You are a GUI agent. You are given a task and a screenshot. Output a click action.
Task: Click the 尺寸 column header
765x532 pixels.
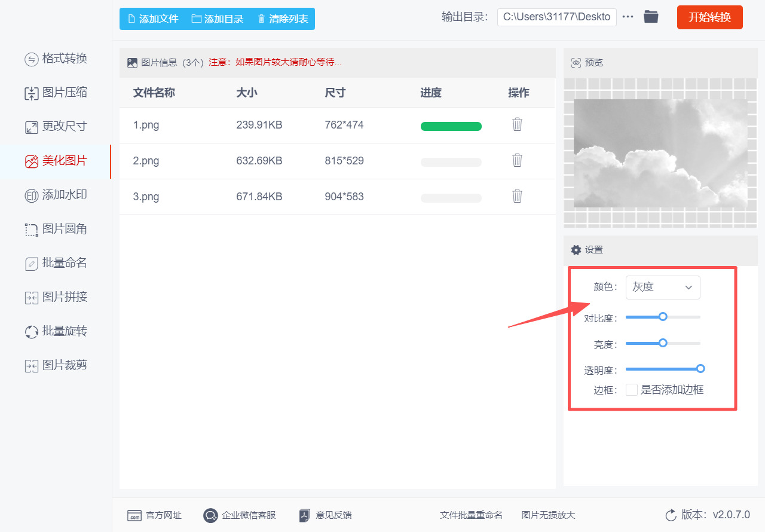tap(335, 93)
